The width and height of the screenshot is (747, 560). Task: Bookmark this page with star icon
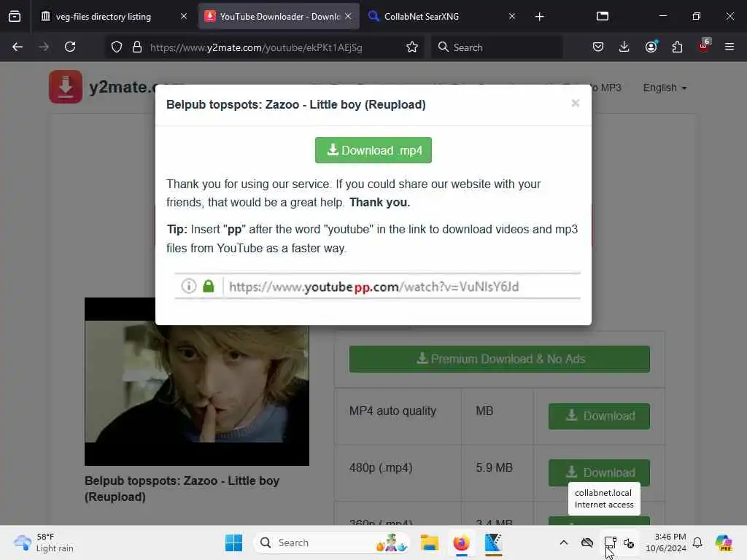tap(412, 47)
